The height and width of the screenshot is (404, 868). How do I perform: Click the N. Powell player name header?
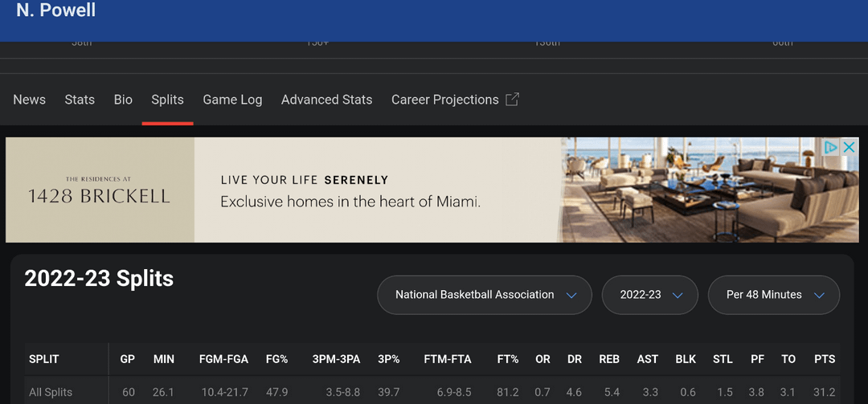(55, 10)
